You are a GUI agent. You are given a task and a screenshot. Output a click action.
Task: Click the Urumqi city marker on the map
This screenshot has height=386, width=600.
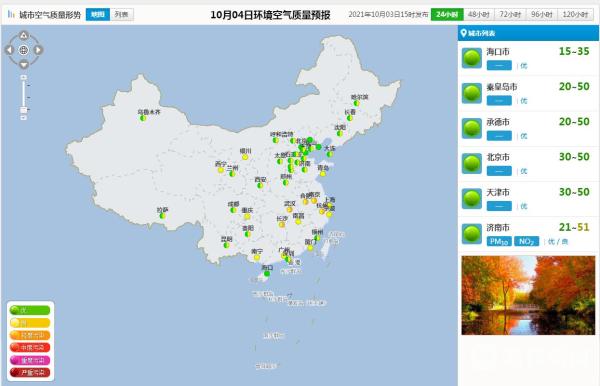[143, 118]
